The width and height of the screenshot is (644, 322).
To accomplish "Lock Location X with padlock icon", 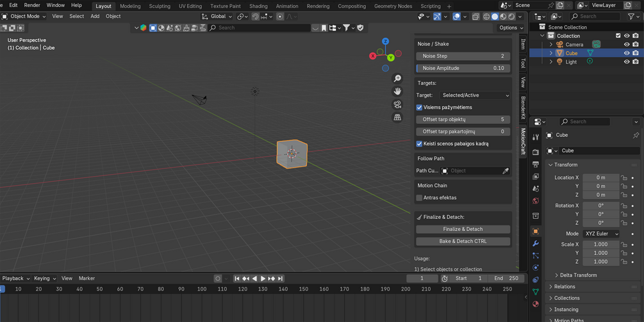I will (x=624, y=177).
